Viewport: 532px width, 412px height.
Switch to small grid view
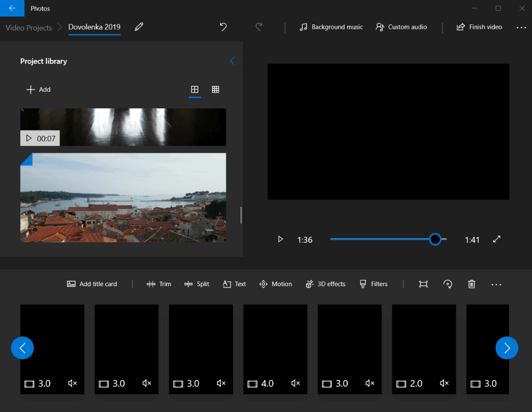tap(215, 89)
